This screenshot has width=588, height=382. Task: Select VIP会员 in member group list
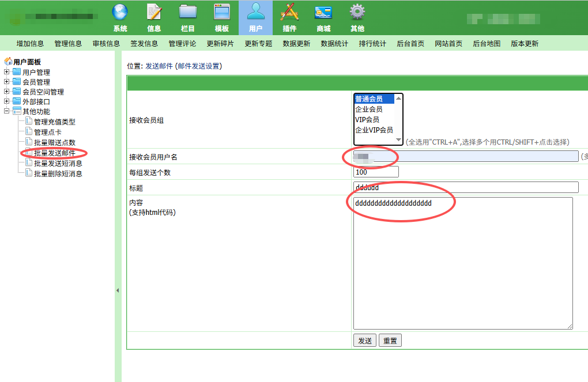374,120
